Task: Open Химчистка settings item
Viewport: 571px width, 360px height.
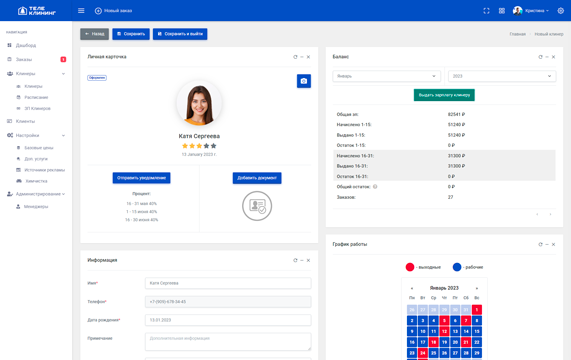Action: tap(36, 181)
